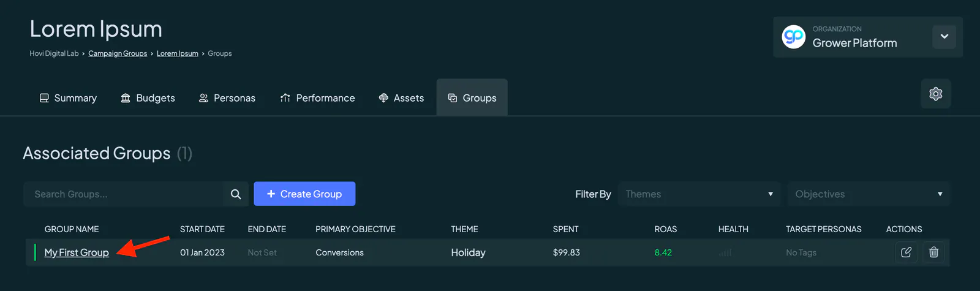Screen dimensions: 980x291
Task: Click the Group Name column header
Action: tap(72, 229)
